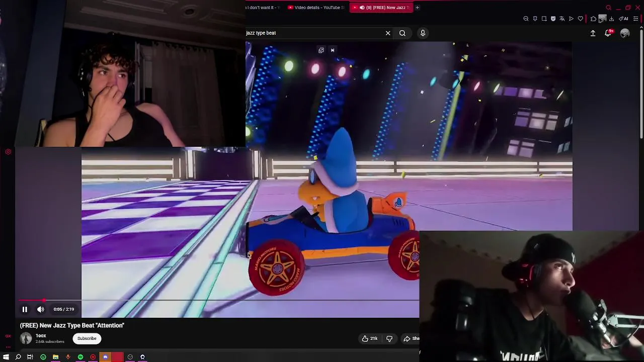Viewport: 644px width, 362px height.
Task: Click the red taskbar tile beside Discord
Action: pos(118,357)
